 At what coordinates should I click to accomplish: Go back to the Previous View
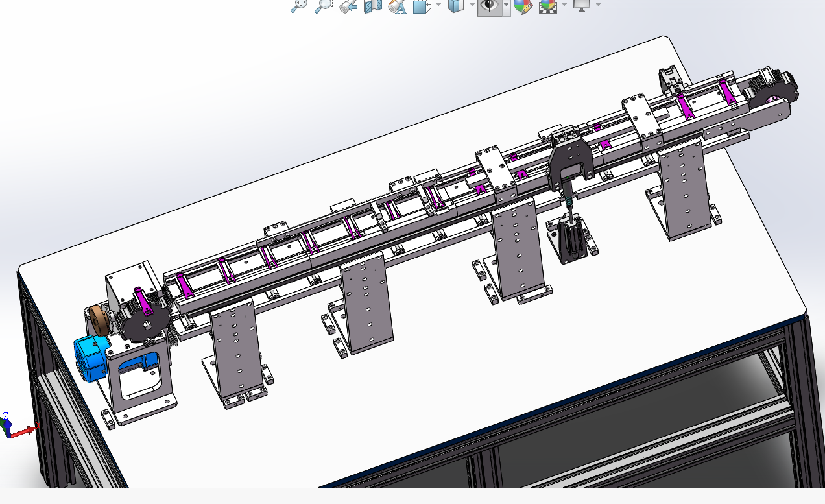[348, 6]
